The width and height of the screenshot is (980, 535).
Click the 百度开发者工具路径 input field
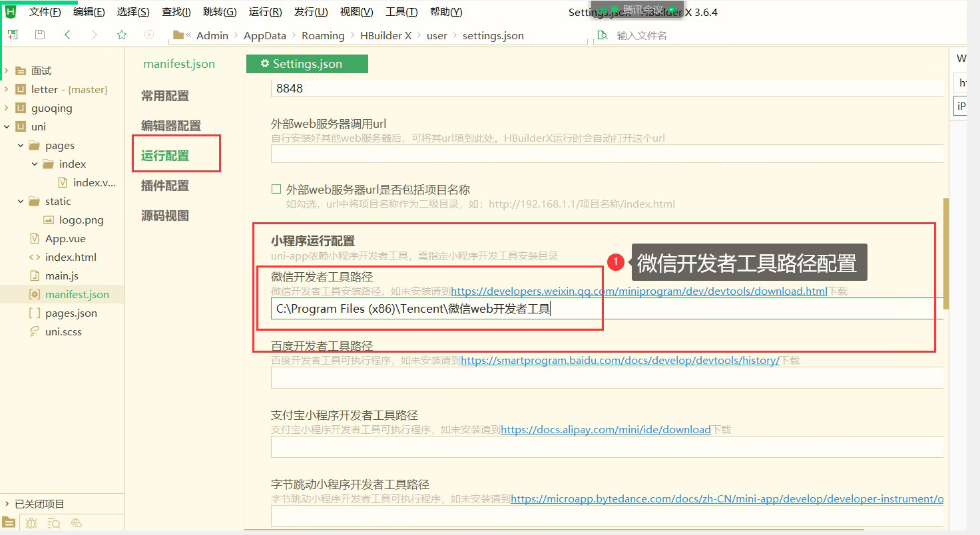point(607,378)
